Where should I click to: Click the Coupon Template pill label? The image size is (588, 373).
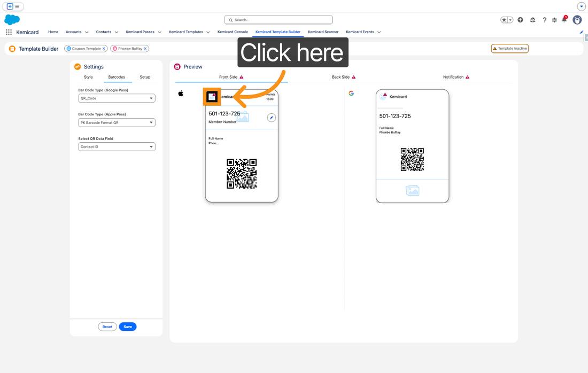86,49
